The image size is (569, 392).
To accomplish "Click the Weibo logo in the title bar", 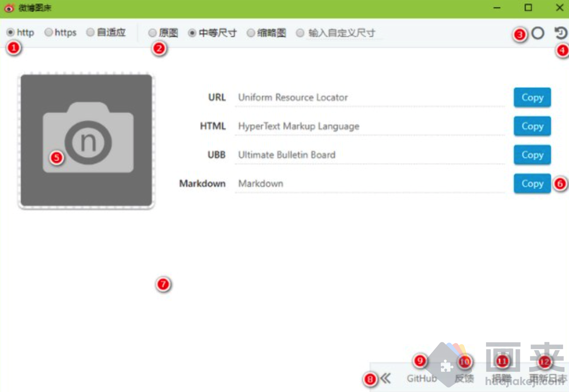I will [x=9, y=8].
